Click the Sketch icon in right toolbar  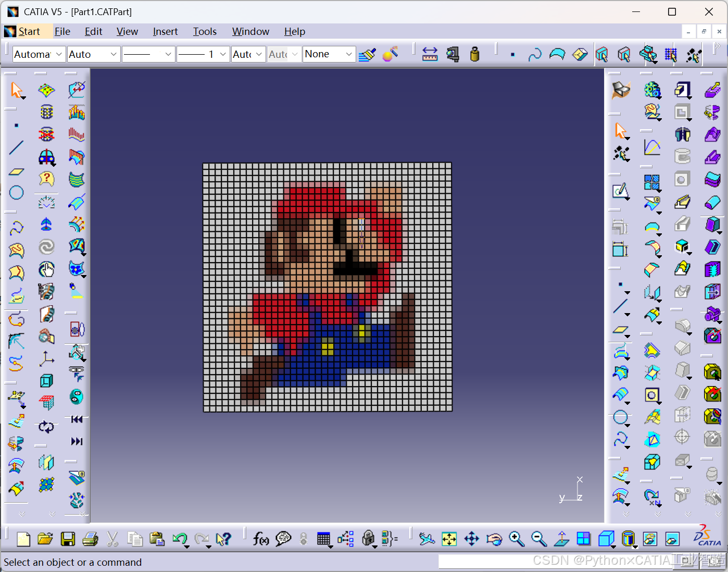[x=620, y=191]
